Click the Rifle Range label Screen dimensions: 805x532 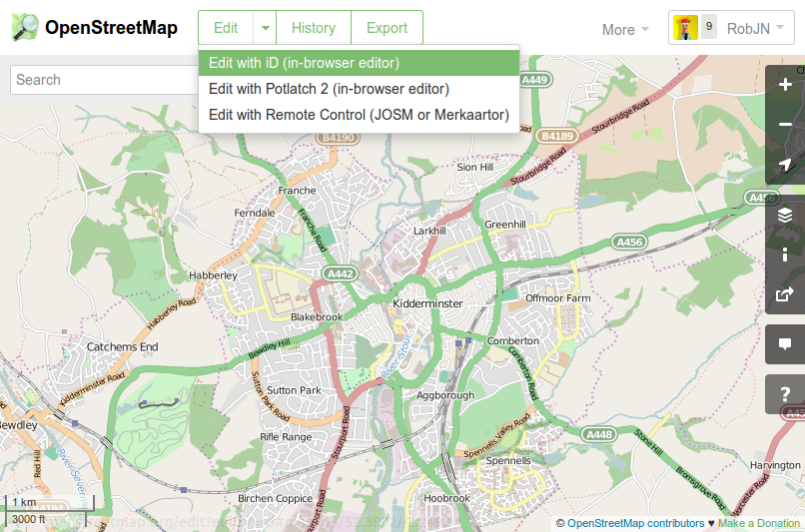click(286, 437)
